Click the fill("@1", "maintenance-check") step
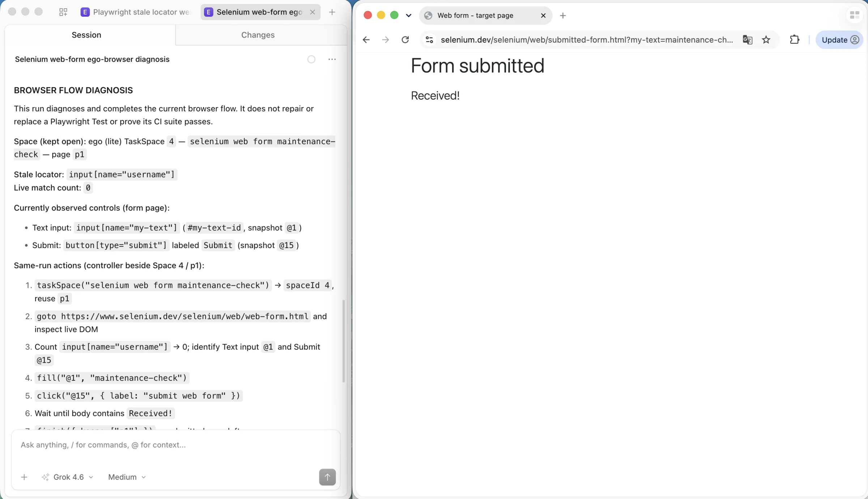868x499 pixels. [112, 378]
